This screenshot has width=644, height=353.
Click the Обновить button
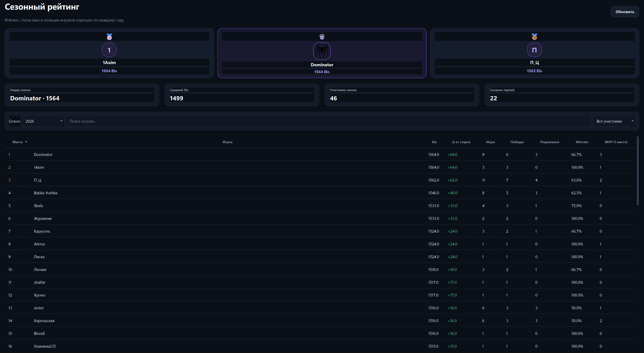click(x=625, y=12)
